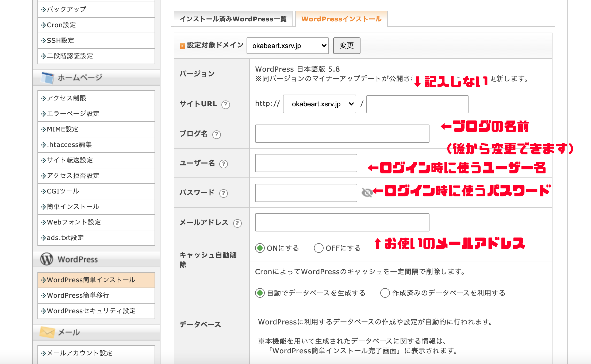Screen dimensions: 591x364
Task: Open the .htaccess編集 menu link
Action: (x=69, y=145)
